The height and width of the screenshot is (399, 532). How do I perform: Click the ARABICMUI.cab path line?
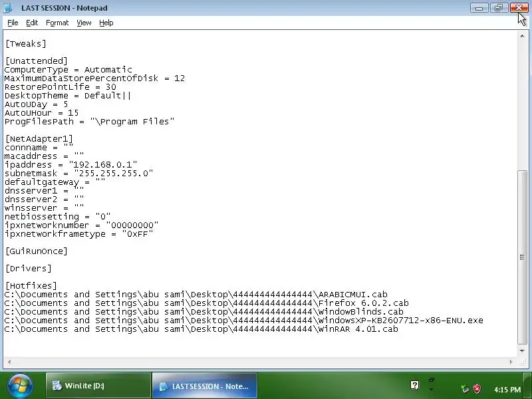pos(196,295)
